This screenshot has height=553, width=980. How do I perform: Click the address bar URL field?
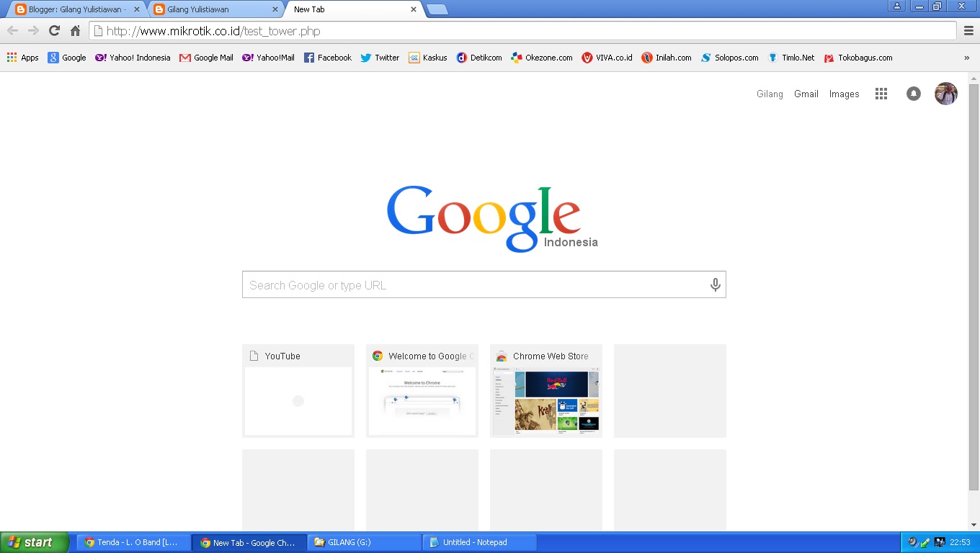[522, 31]
